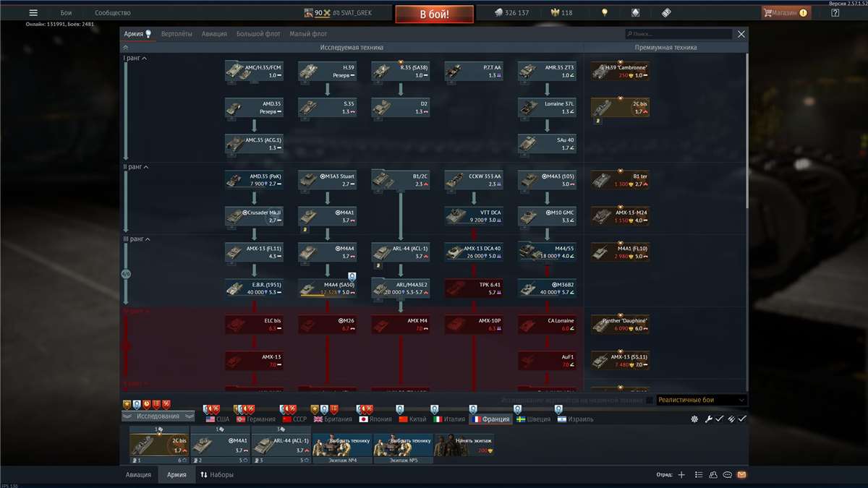The height and width of the screenshot is (488, 868).
Task: Click Выбрать технику for Экипаж №4
Action: [342, 445]
